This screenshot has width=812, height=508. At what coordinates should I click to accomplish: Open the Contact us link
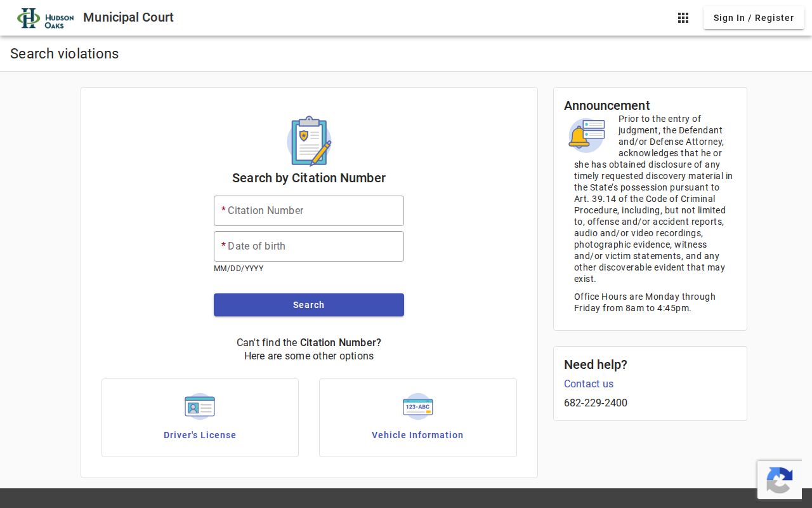pos(589,384)
